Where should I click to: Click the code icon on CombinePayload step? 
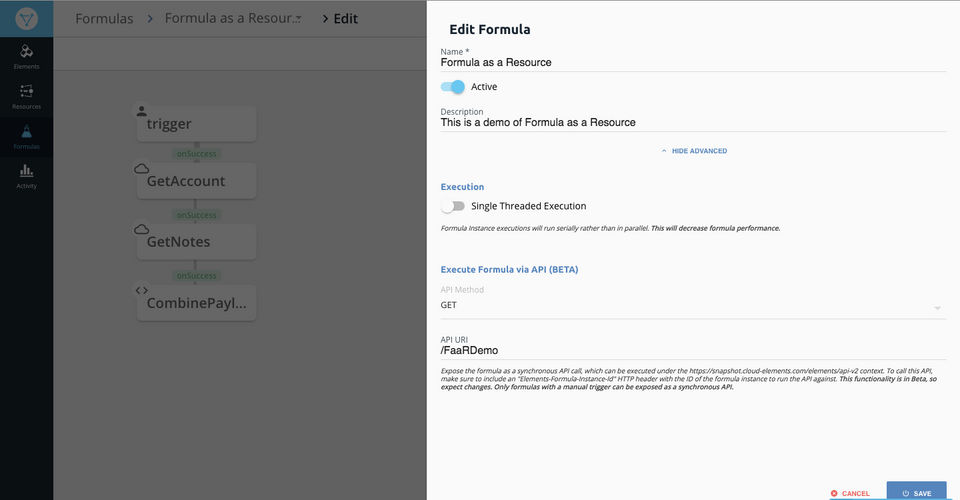pos(142,290)
